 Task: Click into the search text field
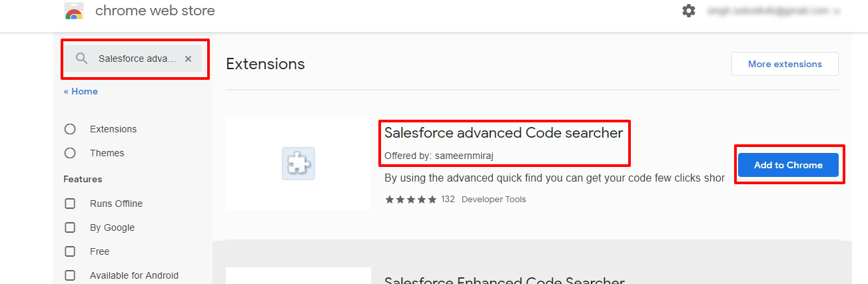(x=137, y=59)
